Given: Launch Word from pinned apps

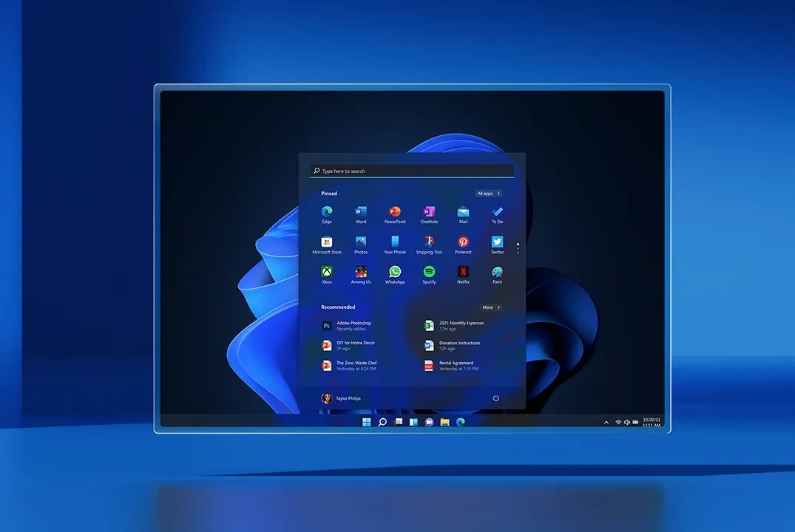Looking at the screenshot, I should (x=361, y=214).
